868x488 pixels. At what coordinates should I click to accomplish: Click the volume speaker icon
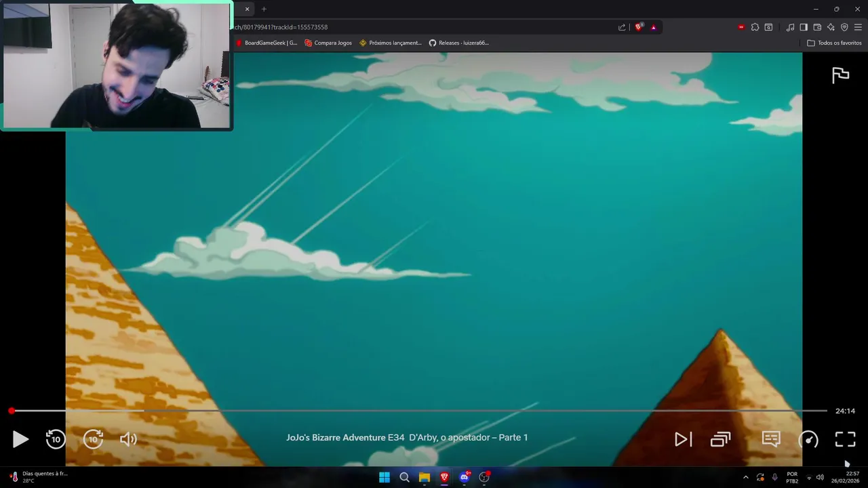point(128,439)
